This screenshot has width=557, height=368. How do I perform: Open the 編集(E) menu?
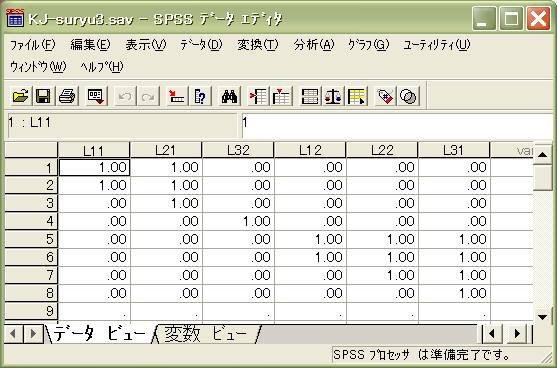[x=91, y=45]
